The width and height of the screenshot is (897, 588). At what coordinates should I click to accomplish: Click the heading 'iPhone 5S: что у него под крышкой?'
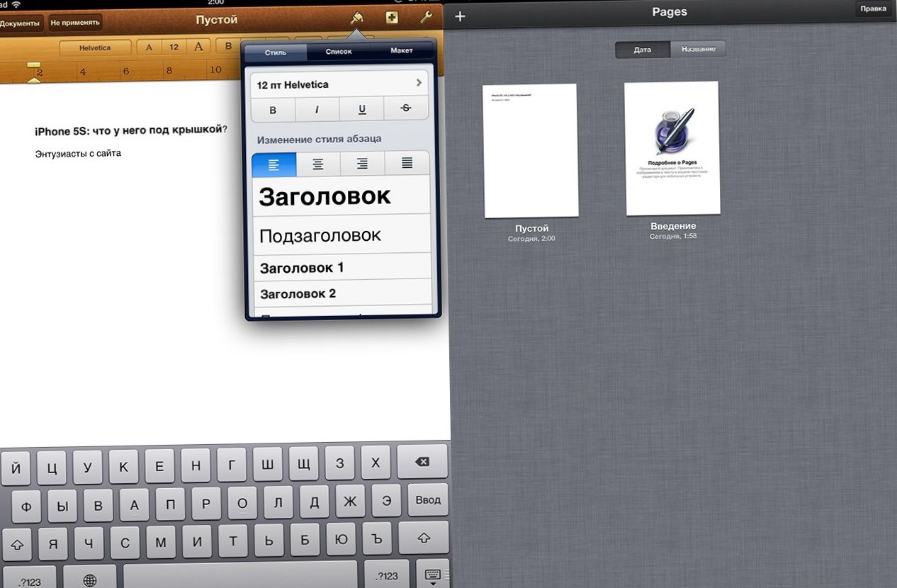pyautogui.click(x=131, y=130)
